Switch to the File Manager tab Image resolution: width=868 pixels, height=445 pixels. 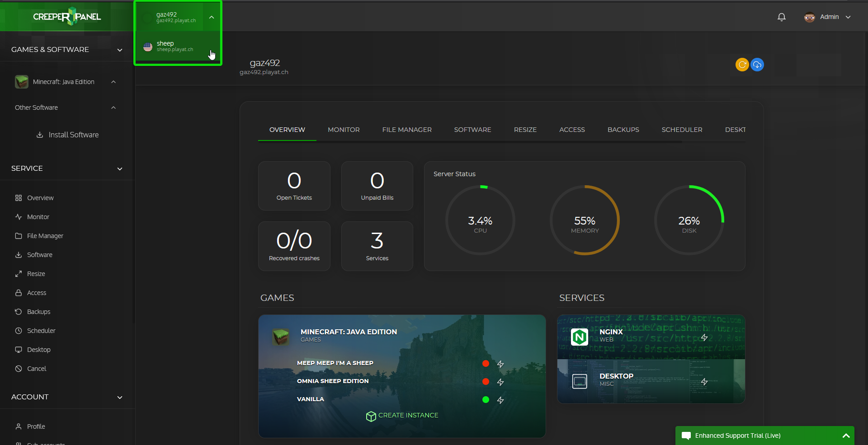[x=407, y=130]
